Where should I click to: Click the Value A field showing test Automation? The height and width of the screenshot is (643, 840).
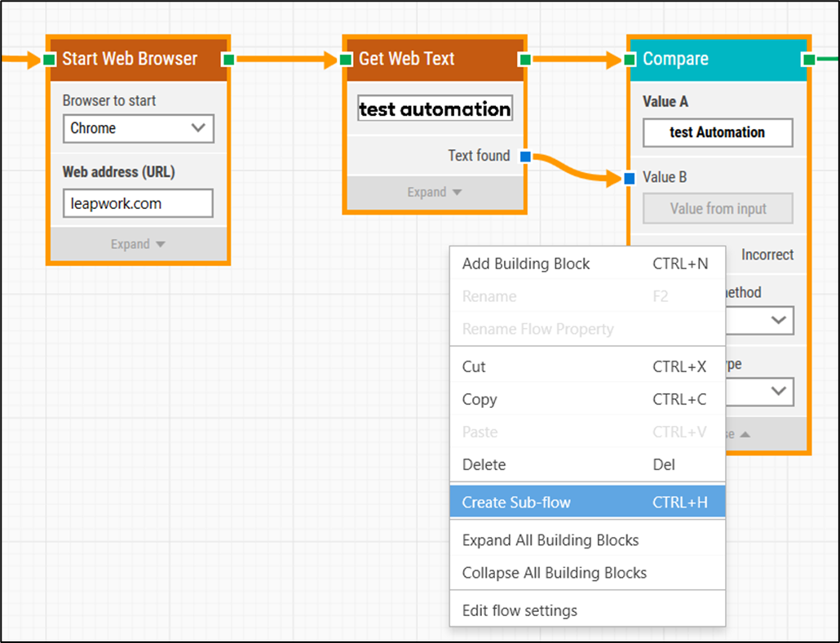point(718,132)
